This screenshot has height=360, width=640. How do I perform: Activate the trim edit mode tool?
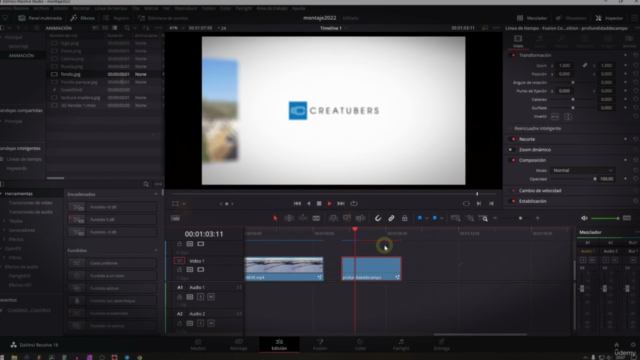click(289, 218)
